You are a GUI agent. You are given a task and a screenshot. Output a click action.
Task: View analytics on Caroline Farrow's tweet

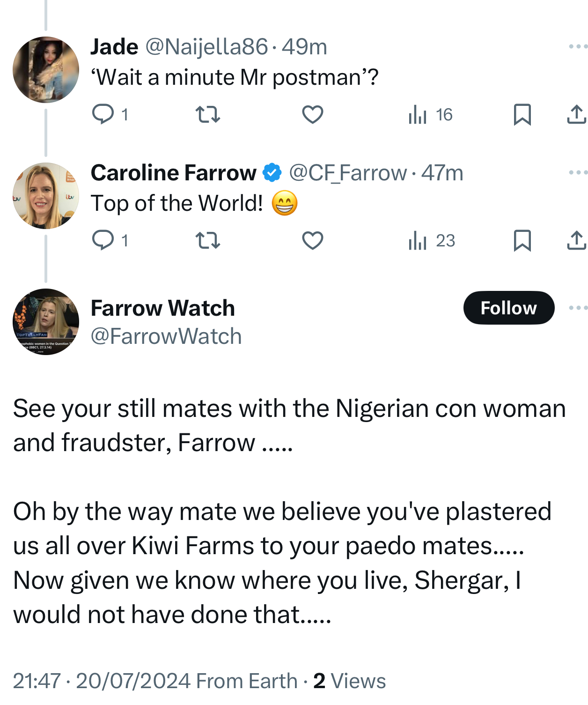click(418, 240)
